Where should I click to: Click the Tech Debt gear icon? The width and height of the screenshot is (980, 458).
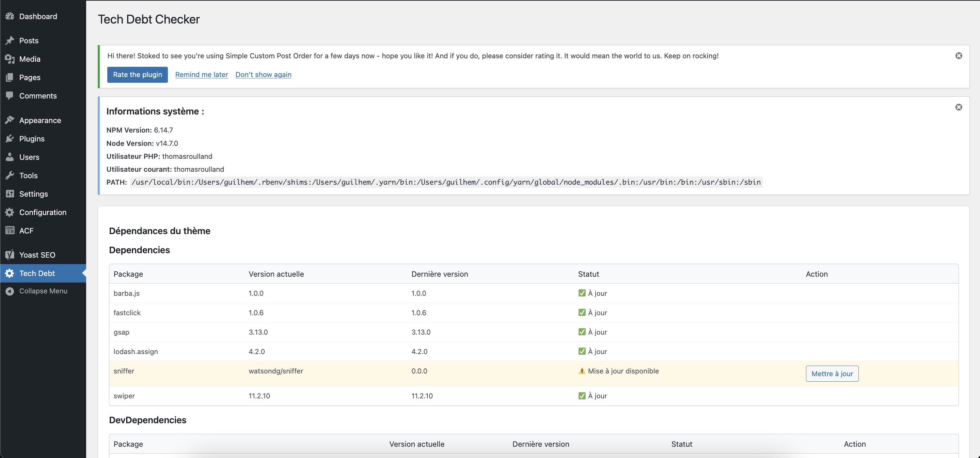point(10,273)
